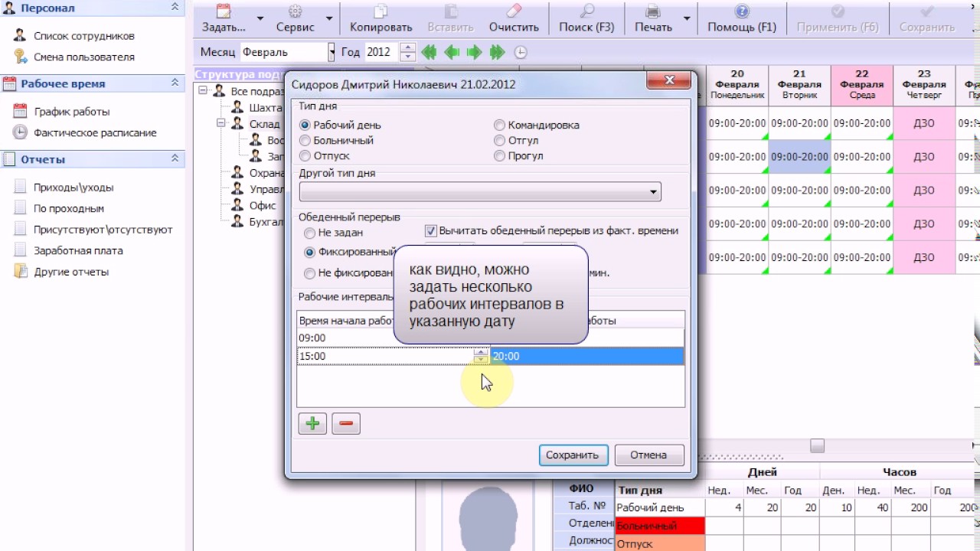Expand the Сервис dropdown arrow
The image size is (980, 551).
(x=329, y=19)
